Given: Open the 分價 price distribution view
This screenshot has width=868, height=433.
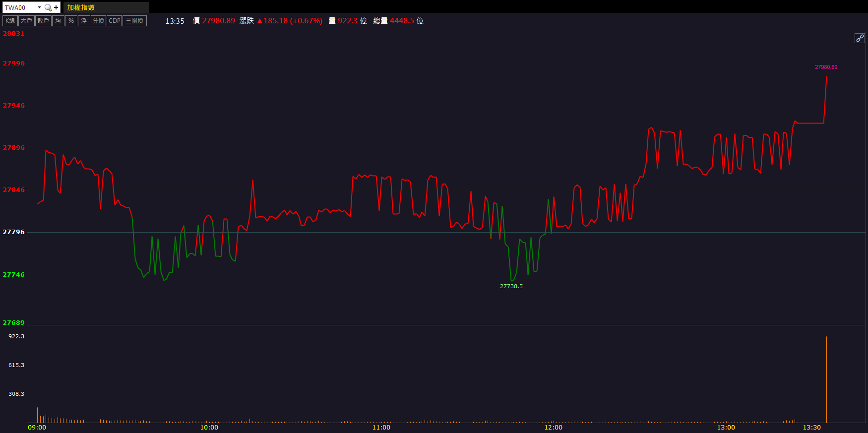Looking at the screenshot, I should click(99, 21).
